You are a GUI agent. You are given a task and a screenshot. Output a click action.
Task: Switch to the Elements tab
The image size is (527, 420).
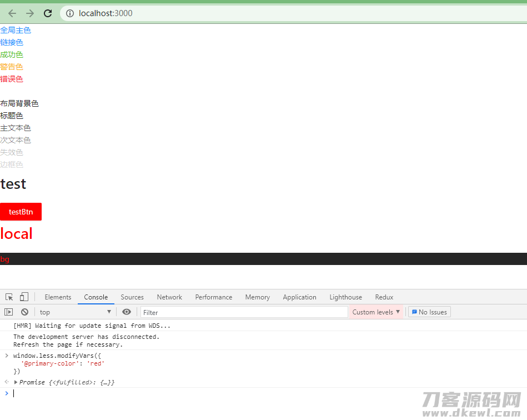click(x=58, y=297)
